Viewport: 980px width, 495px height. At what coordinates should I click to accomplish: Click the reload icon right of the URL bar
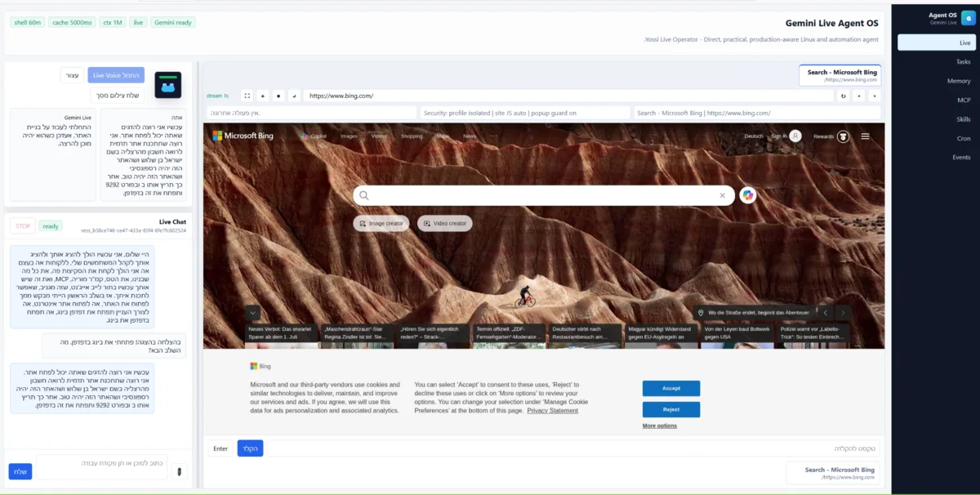(x=844, y=96)
